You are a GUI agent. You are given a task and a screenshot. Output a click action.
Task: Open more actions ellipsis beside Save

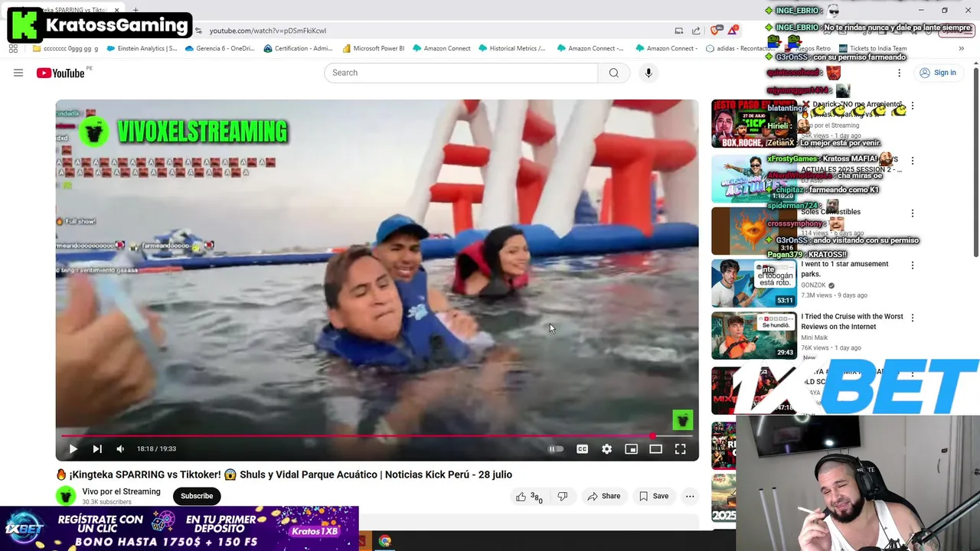tap(690, 496)
